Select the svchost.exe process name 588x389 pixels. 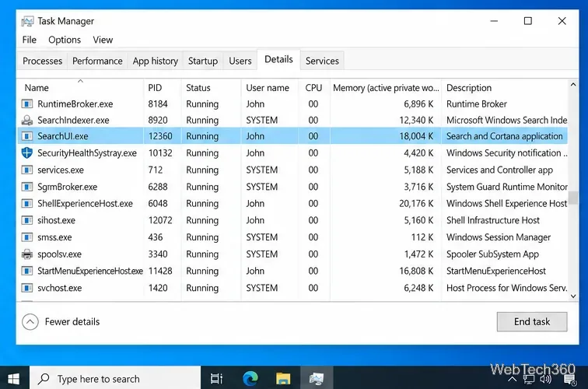[x=59, y=288]
